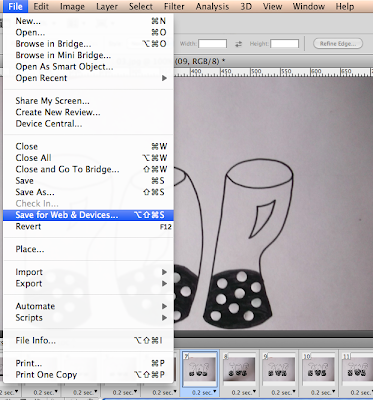The height and width of the screenshot is (400, 373).
Task: Open the Help menu
Action: (x=345, y=6)
